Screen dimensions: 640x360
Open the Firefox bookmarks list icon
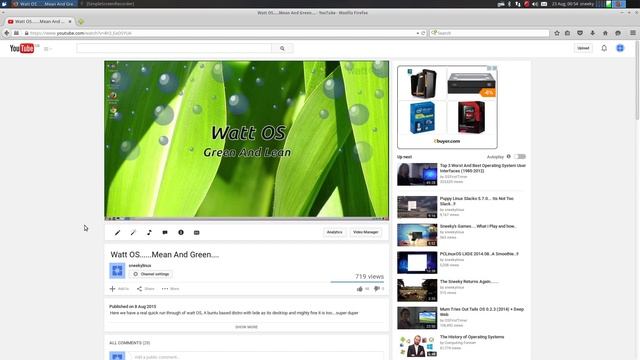[567, 33]
